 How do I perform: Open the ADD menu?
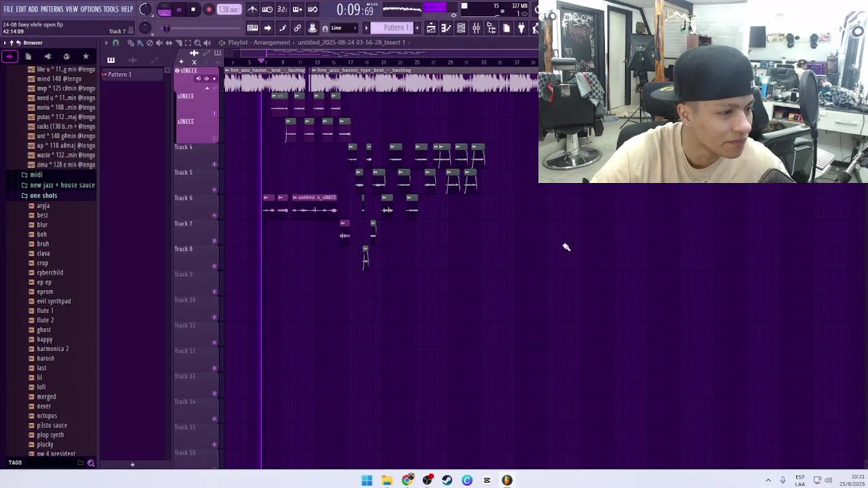click(33, 9)
